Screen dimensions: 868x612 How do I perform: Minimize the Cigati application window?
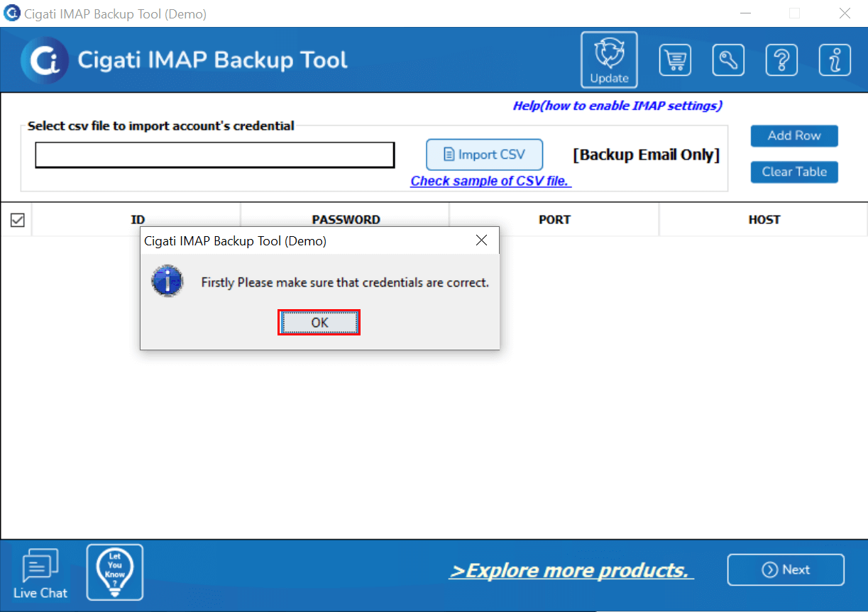point(745,13)
